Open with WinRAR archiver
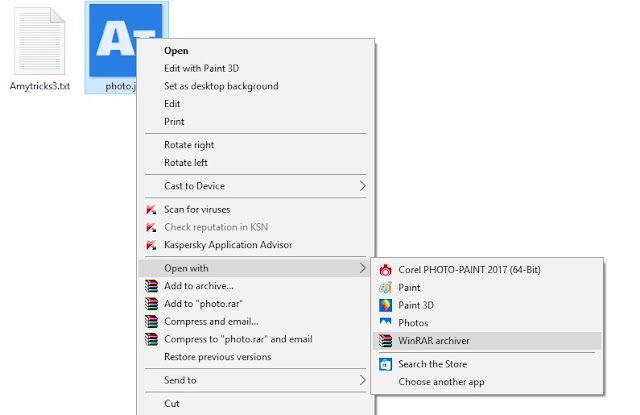The image size is (640, 415). [x=487, y=341]
